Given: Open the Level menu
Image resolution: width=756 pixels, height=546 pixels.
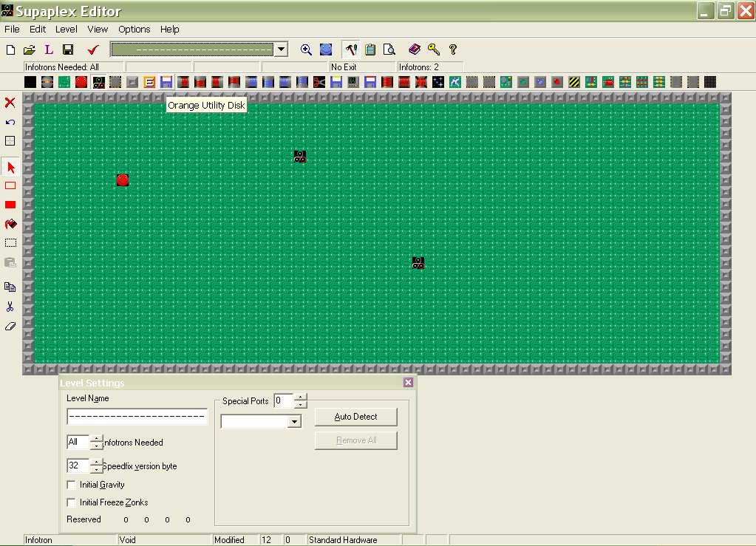Looking at the screenshot, I should pos(66,30).
